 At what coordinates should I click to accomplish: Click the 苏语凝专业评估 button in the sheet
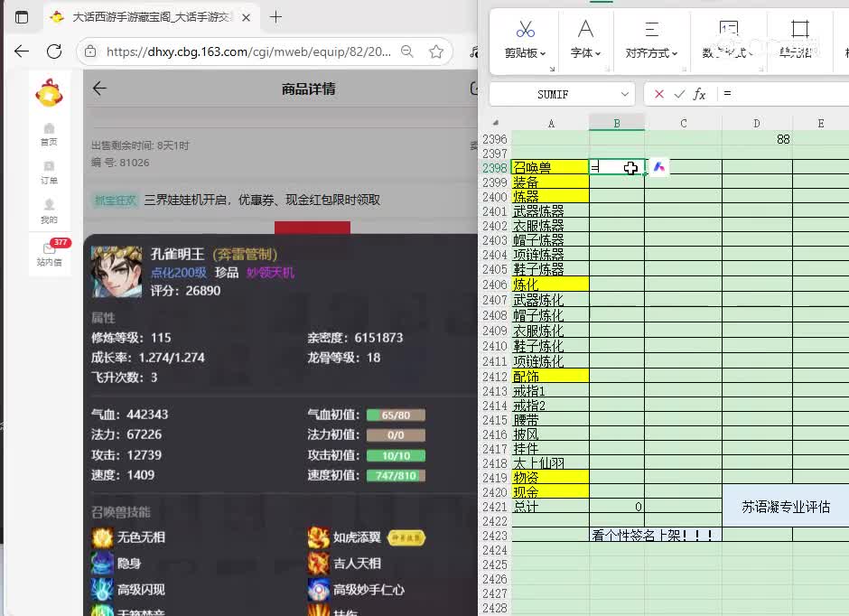tap(786, 507)
